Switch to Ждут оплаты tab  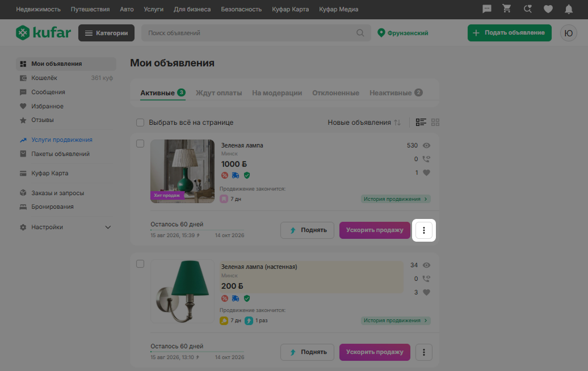(x=219, y=93)
